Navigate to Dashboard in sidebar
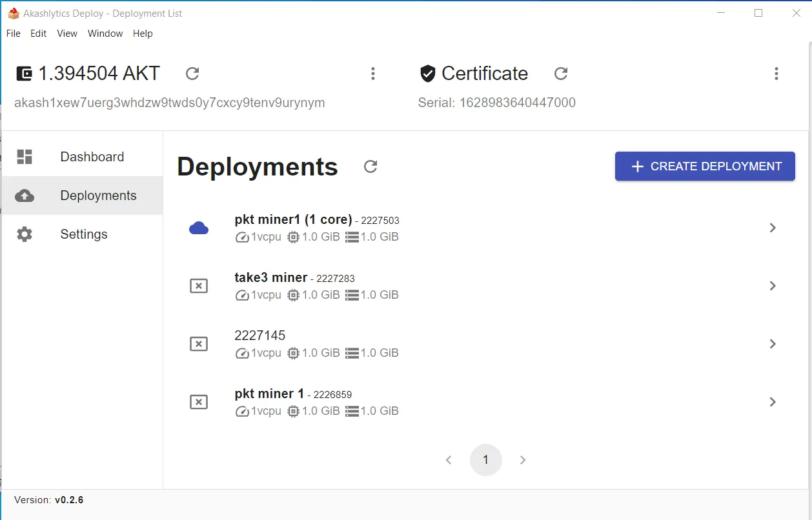This screenshot has height=520, width=812. 82,157
